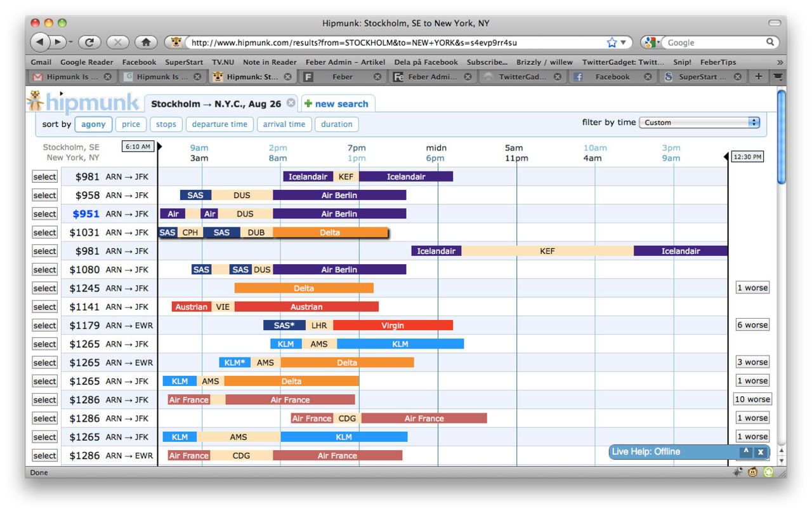Switch to the Facebook browser tab
The width and height of the screenshot is (812, 513).
point(612,77)
